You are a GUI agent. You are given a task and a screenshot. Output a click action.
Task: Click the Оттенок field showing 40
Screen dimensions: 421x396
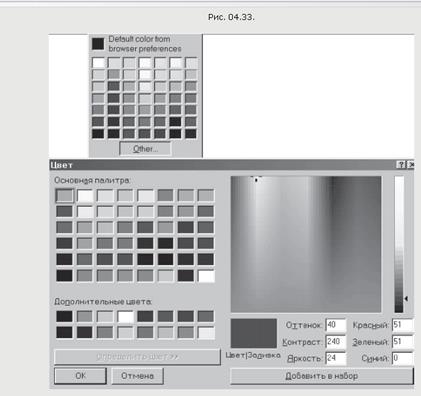coord(335,325)
